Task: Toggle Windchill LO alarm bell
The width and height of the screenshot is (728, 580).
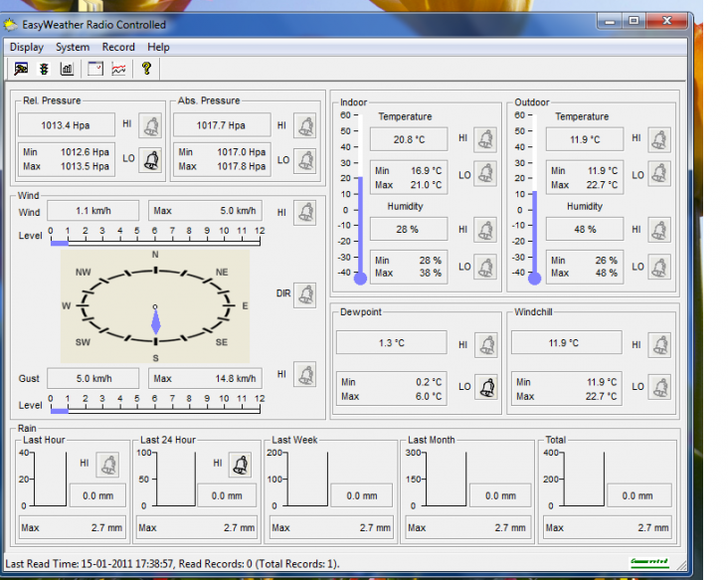Action: (x=659, y=387)
